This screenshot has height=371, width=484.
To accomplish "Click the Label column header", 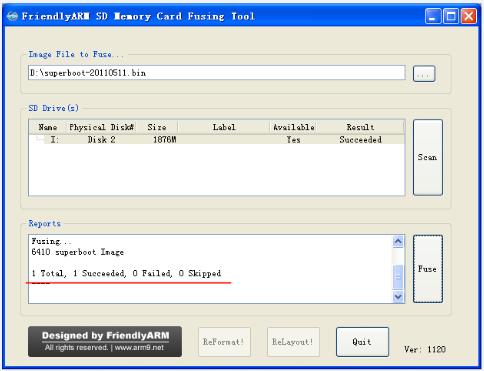I will coord(224,127).
